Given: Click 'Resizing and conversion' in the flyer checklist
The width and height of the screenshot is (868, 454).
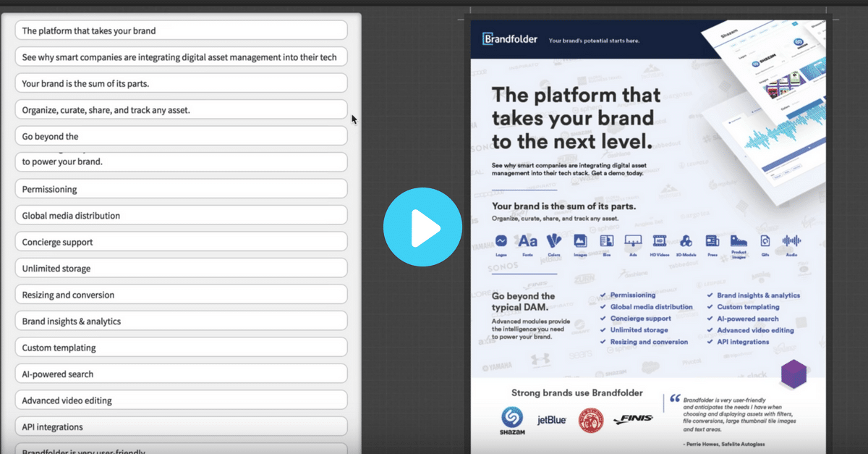Looking at the screenshot, I should click(x=650, y=342).
